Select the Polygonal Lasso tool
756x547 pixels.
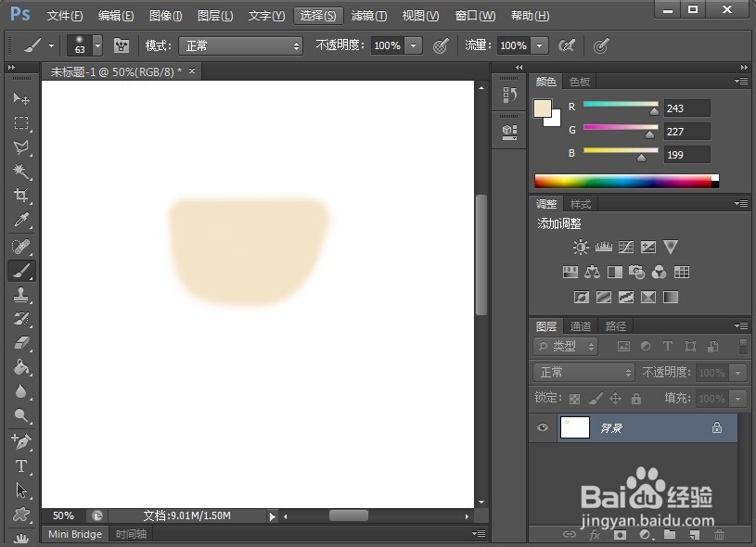pos(20,147)
